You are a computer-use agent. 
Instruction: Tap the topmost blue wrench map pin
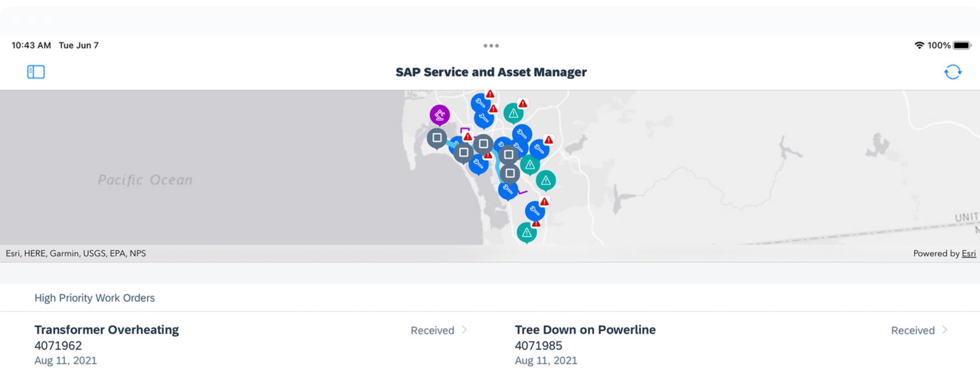(x=480, y=103)
